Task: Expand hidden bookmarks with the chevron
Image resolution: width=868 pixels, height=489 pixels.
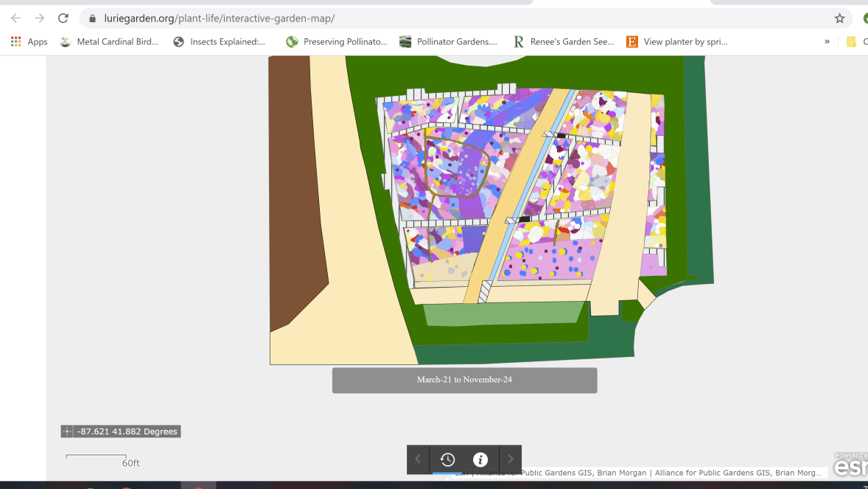Action: [827, 42]
